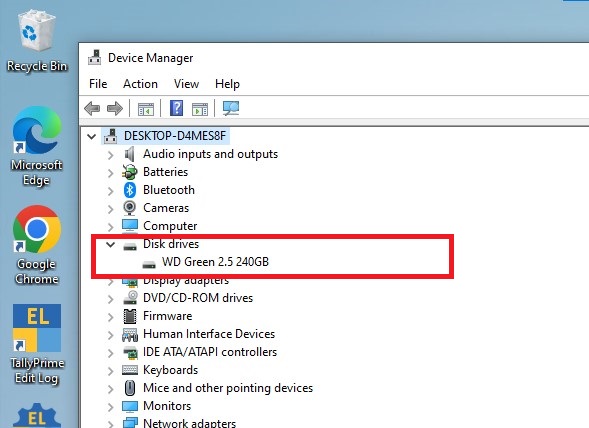589x428 pixels.
Task: Open the blue Help question-mark icon
Action: (177, 108)
